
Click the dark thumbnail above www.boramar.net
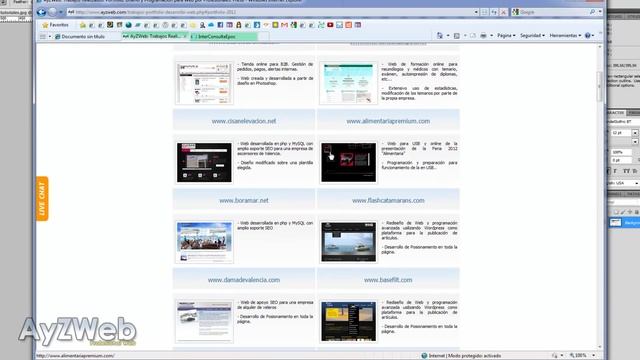[x=204, y=162]
